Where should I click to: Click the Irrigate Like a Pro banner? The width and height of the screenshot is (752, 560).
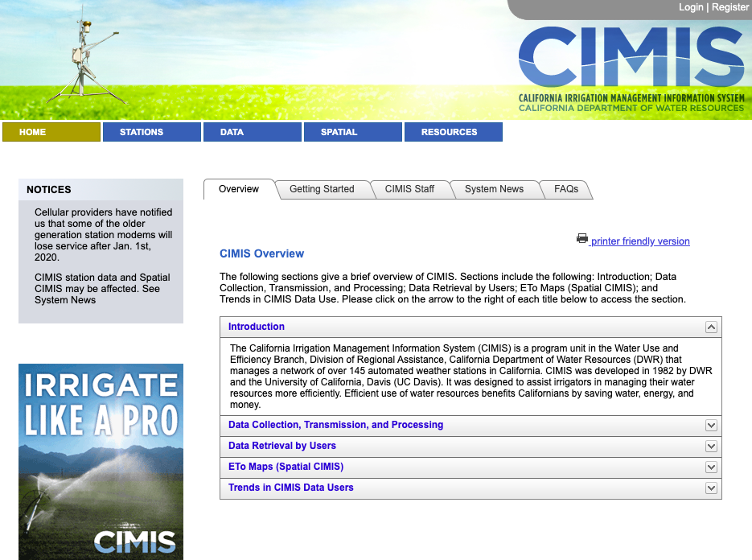coord(101,462)
